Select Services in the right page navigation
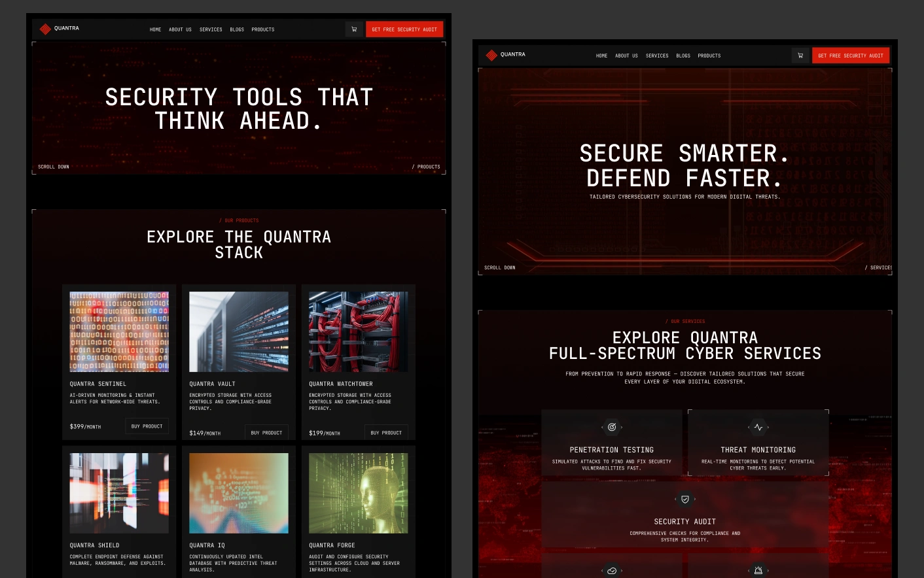Viewport: 924px width, 578px height. [657, 56]
